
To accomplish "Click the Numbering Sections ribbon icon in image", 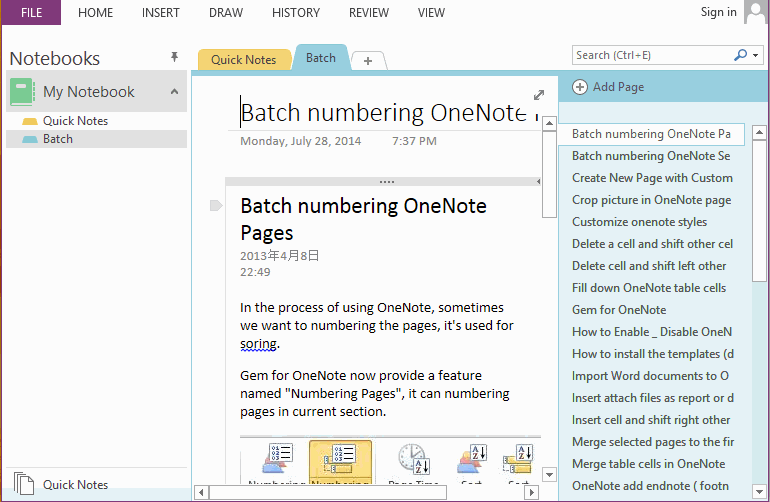I will (278, 459).
